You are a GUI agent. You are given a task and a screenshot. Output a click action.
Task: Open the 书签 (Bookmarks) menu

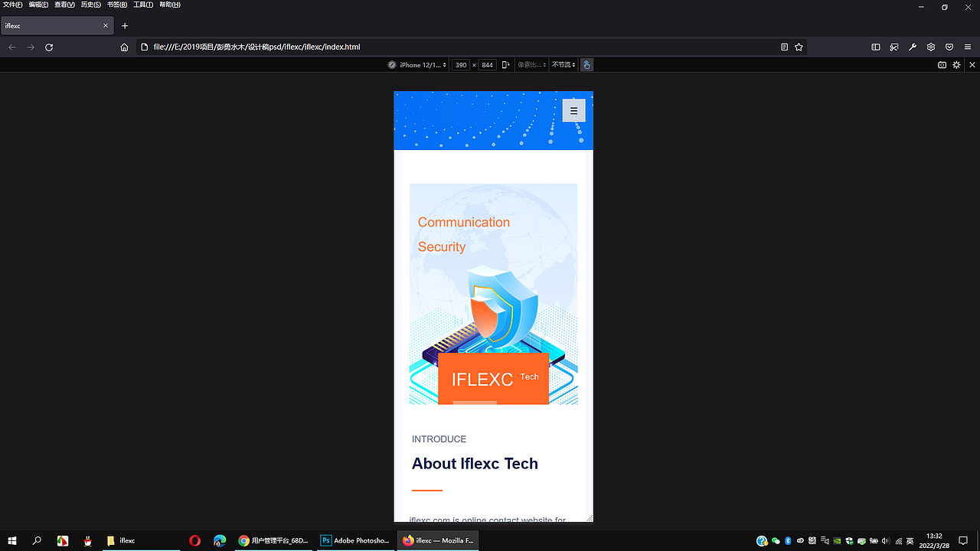[x=117, y=5]
